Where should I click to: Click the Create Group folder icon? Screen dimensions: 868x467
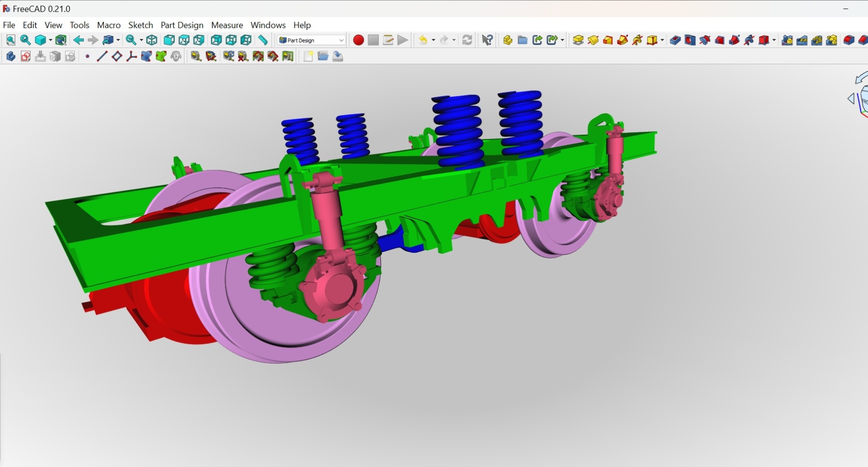(523, 40)
